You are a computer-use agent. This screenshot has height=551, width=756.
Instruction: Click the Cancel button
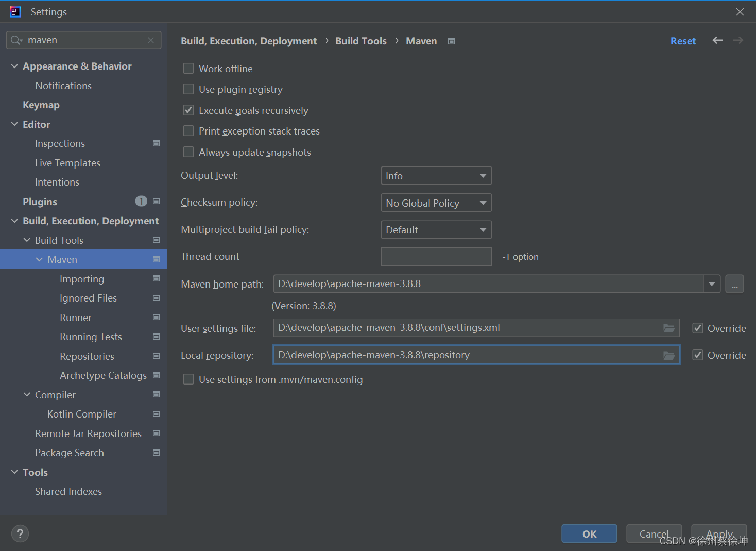click(654, 533)
